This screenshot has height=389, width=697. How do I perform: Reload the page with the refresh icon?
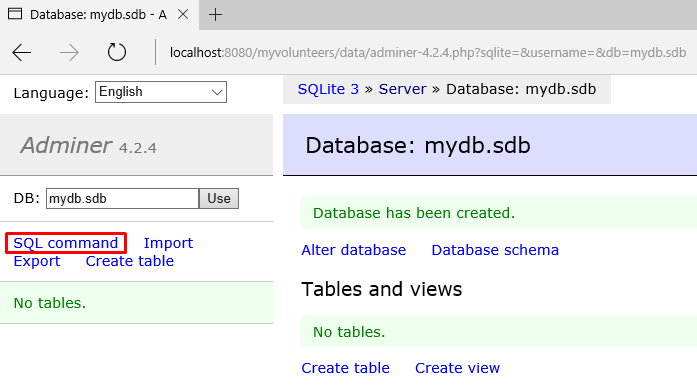117,52
